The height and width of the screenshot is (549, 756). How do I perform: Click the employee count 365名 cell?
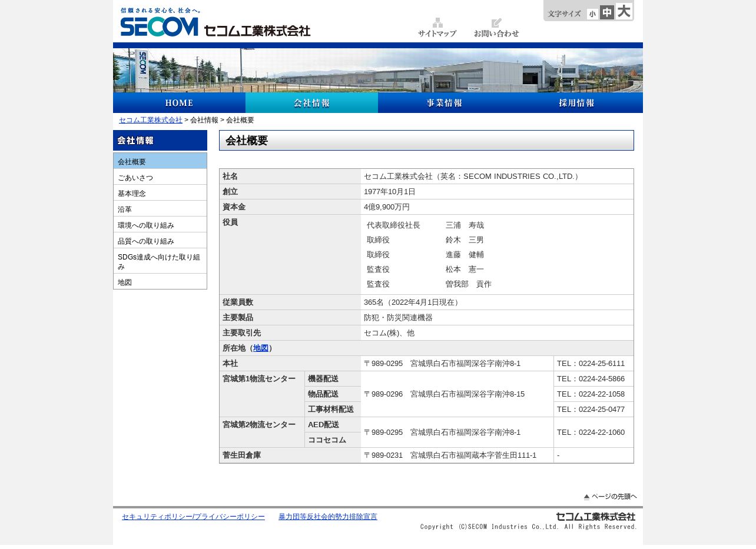(497, 302)
